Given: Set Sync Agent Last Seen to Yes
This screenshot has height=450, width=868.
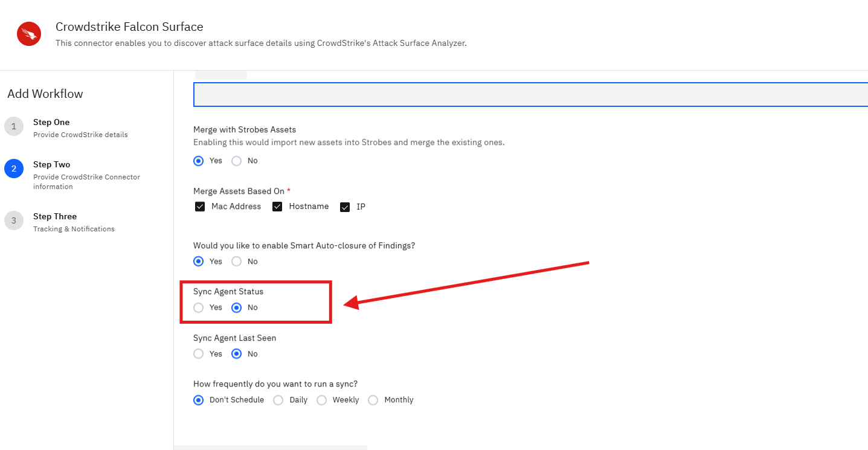Looking at the screenshot, I should [x=198, y=354].
